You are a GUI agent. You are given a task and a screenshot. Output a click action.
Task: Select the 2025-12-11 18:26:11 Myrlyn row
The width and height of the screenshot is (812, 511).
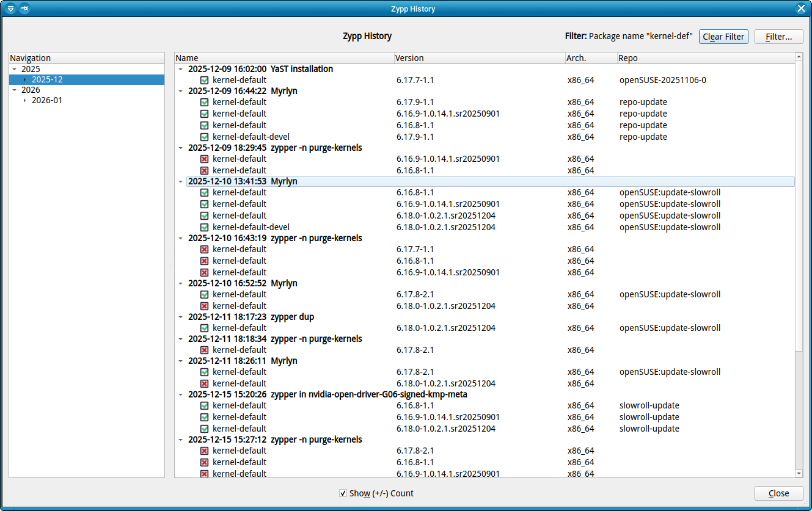243,361
